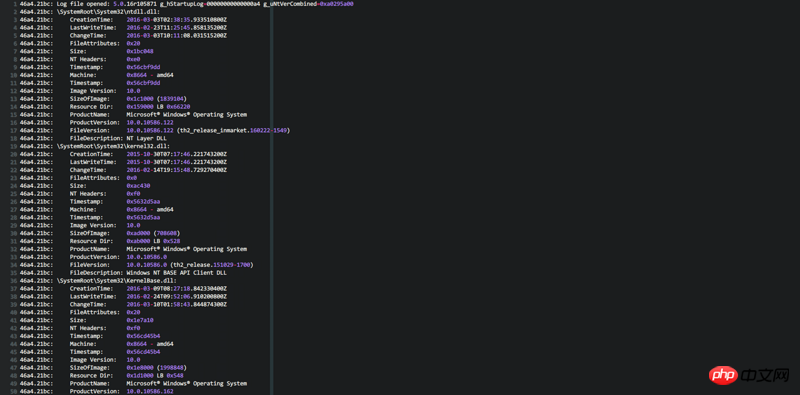Select gutter line number 19
800x395 pixels.
14,146
